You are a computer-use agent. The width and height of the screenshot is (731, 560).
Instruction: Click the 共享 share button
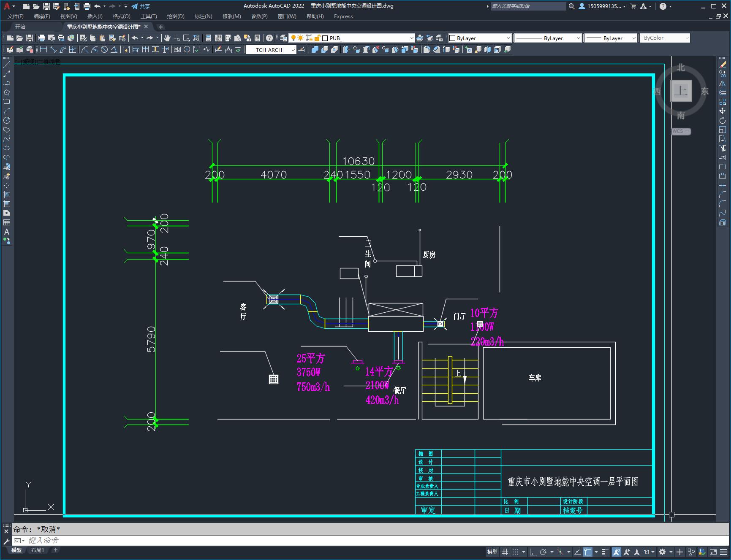[x=141, y=6]
